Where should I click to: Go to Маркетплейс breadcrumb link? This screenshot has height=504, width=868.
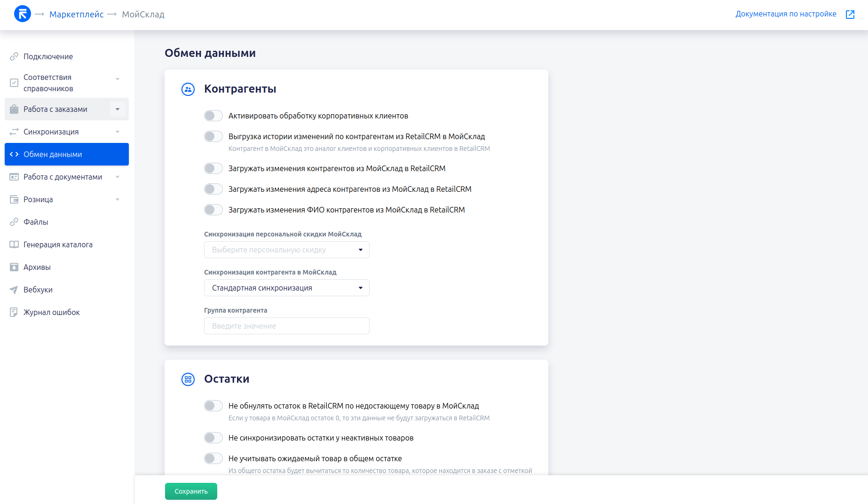tap(76, 15)
